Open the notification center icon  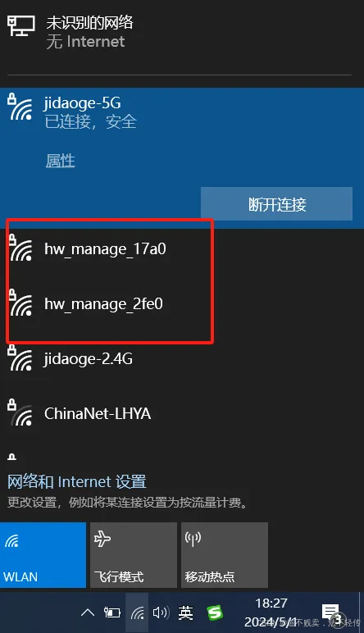[332, 613]
